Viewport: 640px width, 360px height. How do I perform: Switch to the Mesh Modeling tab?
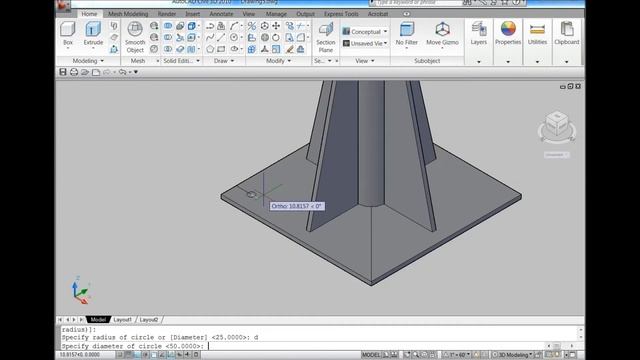tap(128, 14)
